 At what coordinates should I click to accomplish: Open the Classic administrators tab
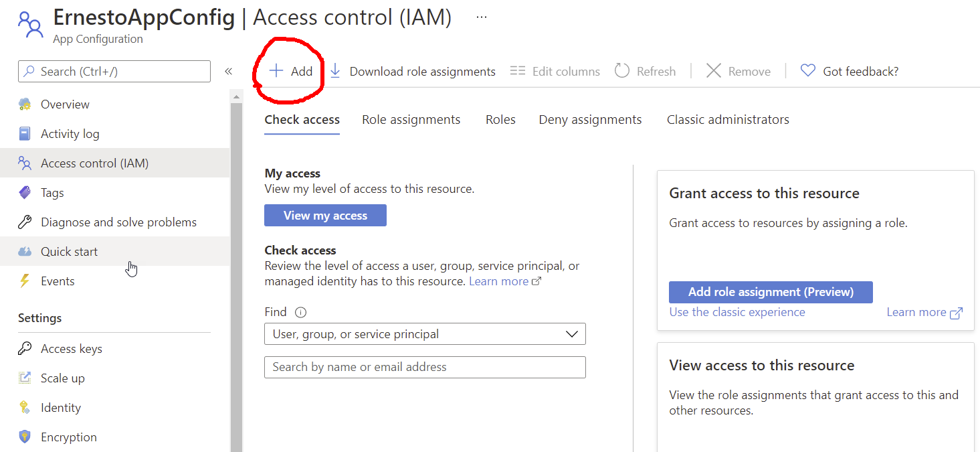tap(728, 120)
